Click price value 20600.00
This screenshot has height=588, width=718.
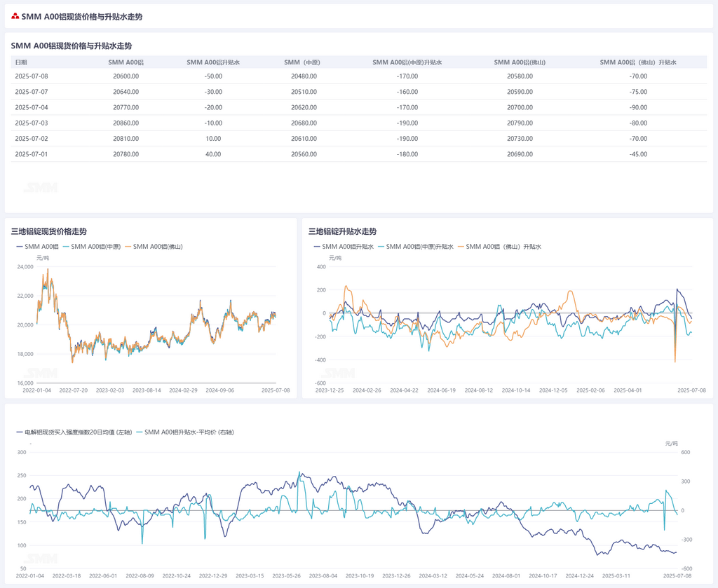126,76
